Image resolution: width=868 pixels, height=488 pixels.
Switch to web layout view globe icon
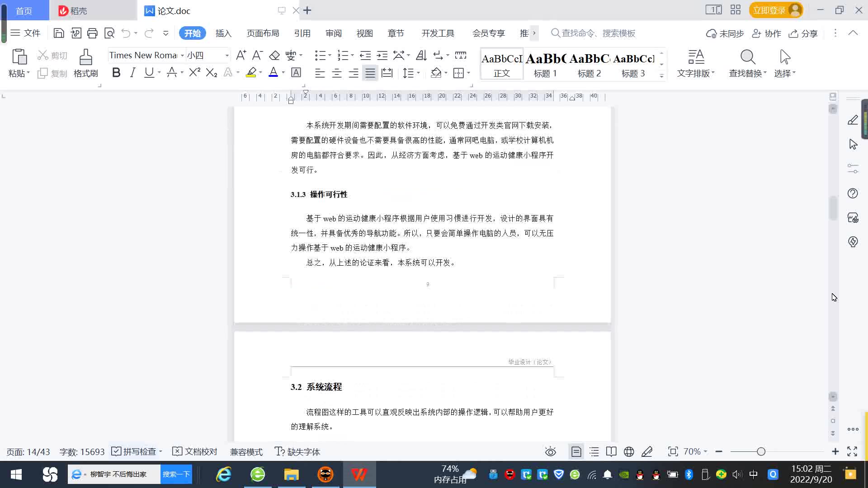point(629,452)
